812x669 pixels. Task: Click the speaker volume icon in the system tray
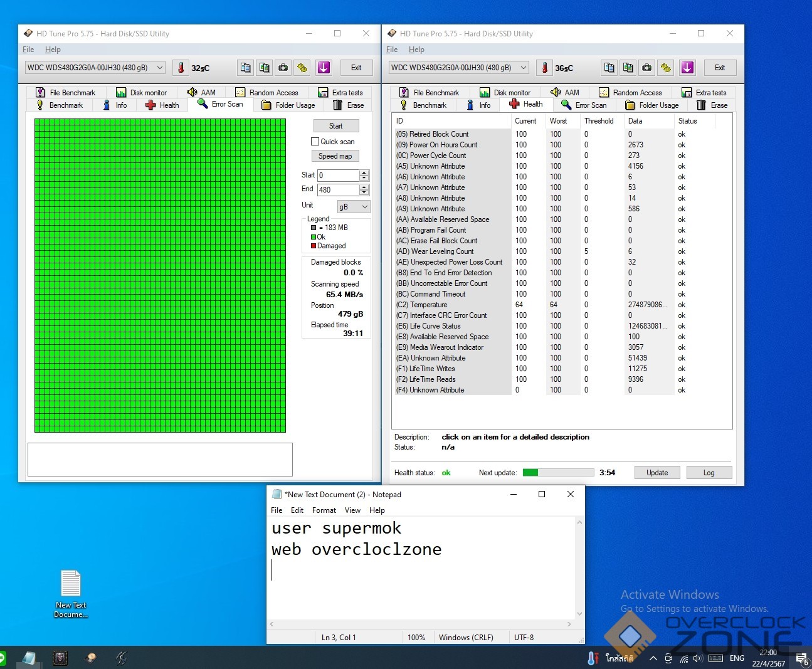coord(698,658)
